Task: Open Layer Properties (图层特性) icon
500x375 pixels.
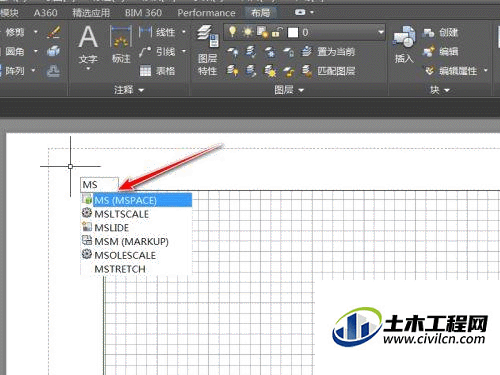Action: [x=208, y=36]
